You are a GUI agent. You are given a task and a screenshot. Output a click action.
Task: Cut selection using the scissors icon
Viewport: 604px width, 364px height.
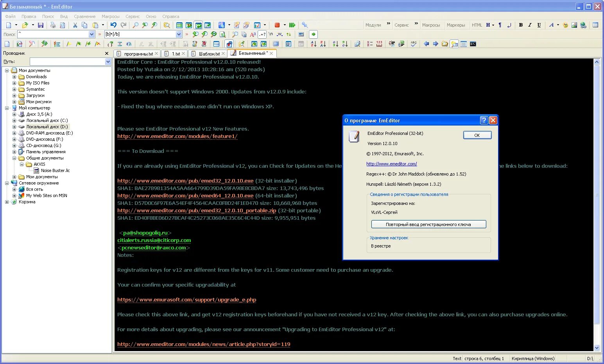pyautogui.click(x=75, y=25)
